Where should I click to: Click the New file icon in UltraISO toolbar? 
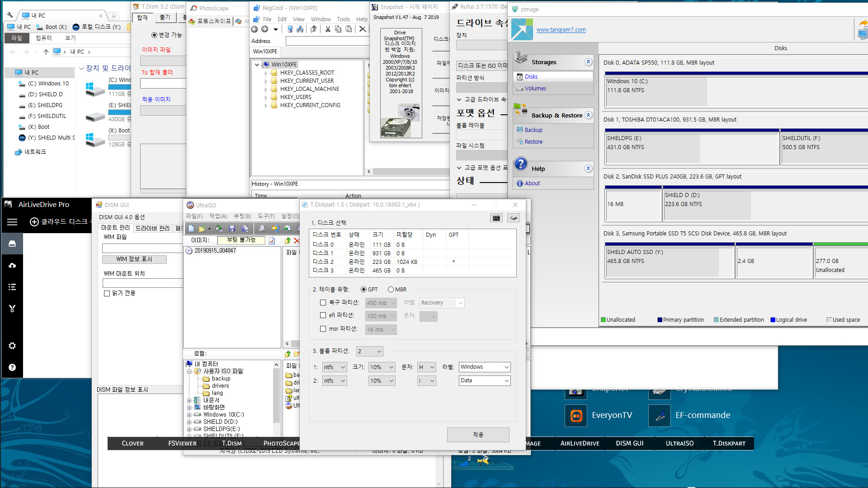[191, 229]
